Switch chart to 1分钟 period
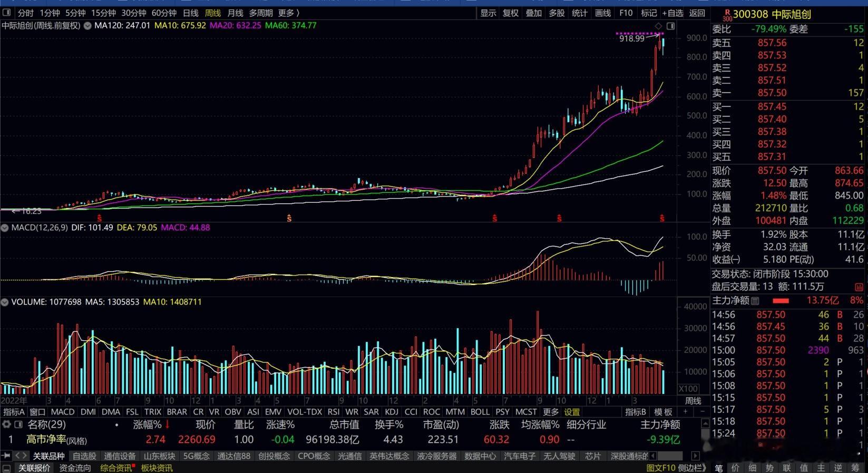This screenshot has height=473, width=868. (50, 13)
